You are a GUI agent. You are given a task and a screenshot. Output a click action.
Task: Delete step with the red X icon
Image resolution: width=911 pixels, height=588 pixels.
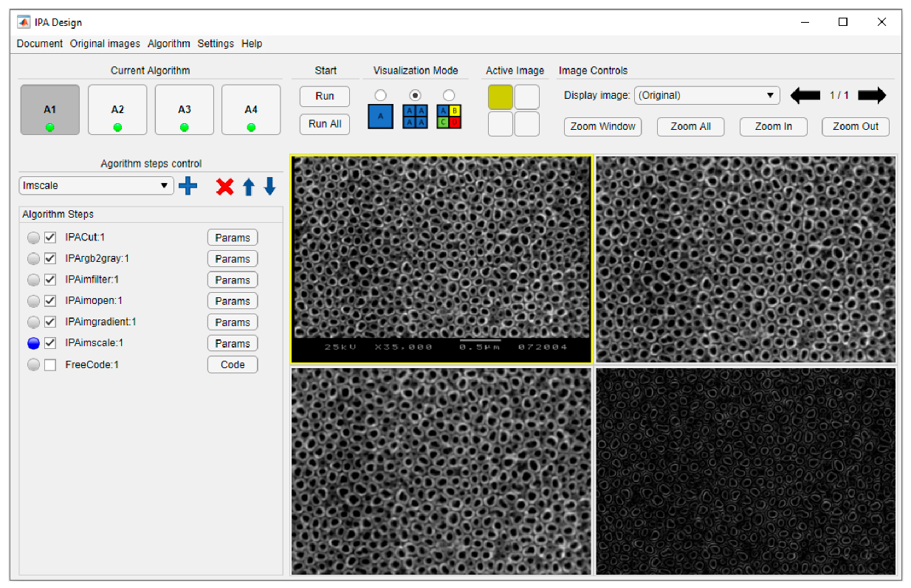(x=224, y=187)
